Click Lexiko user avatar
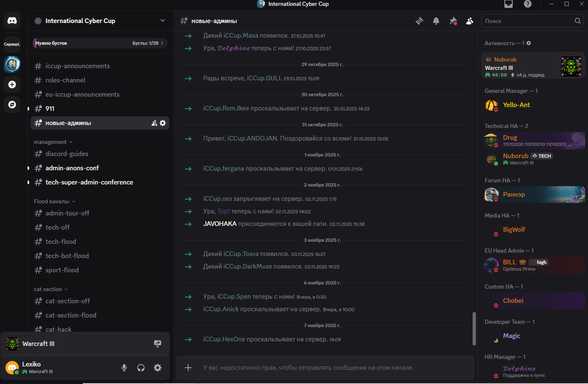588x384 pixels. point(12,368)
